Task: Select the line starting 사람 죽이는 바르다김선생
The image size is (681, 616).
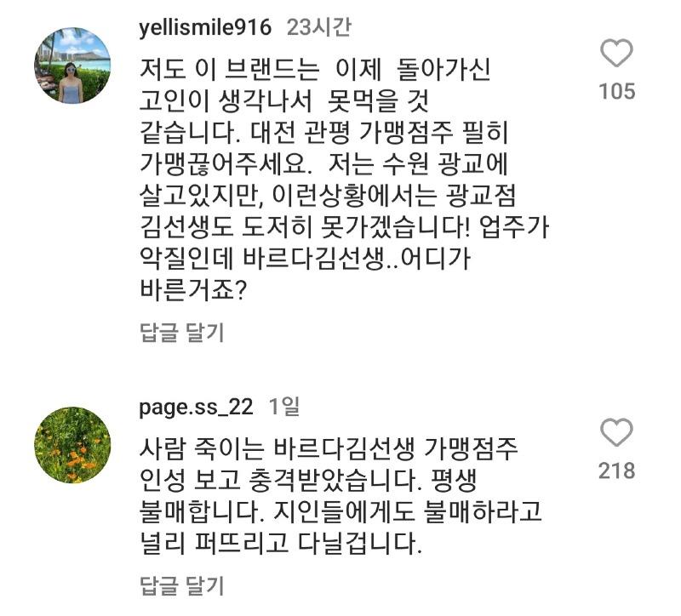Action: click(x=329, y=449)
